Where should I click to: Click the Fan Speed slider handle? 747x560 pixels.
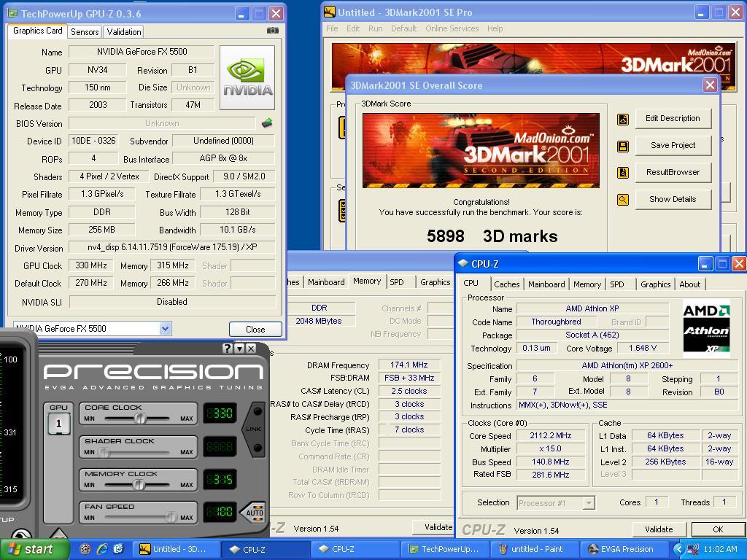click(171, 517)
